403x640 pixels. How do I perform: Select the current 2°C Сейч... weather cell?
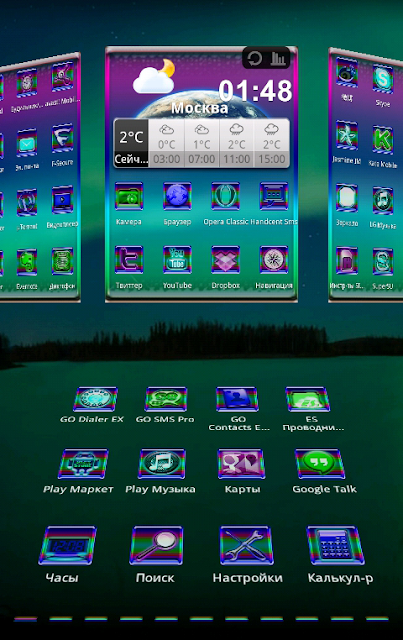tap(131, 143)
